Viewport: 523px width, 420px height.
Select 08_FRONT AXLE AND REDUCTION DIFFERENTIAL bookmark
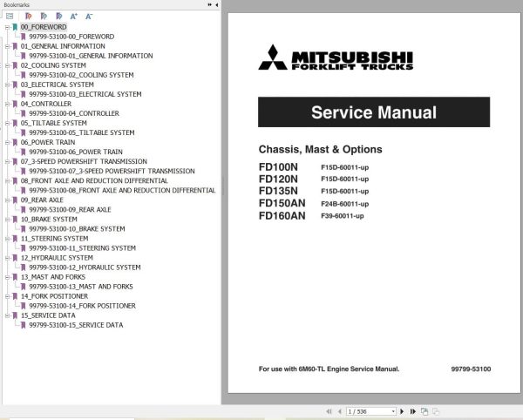(94, 181)
